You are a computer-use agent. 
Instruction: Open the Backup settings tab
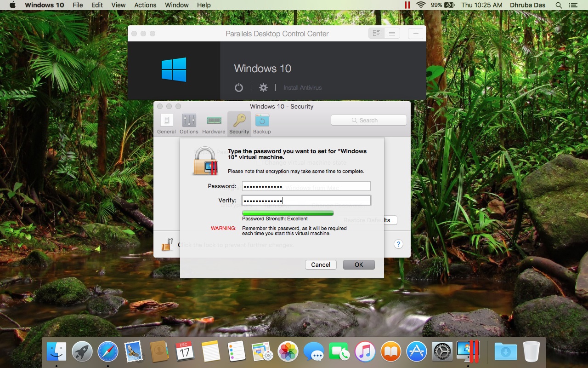point(262,124)
